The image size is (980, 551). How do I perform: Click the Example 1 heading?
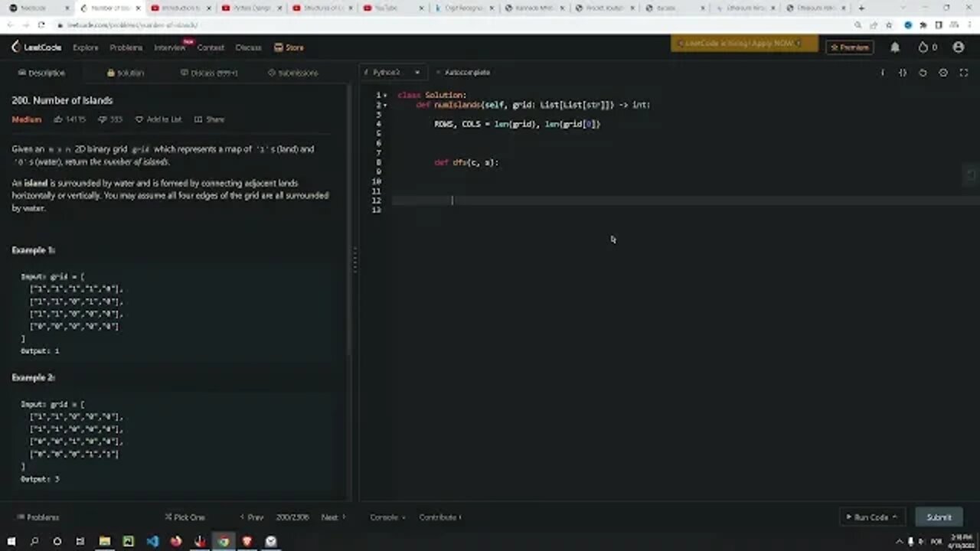[34, 250]
